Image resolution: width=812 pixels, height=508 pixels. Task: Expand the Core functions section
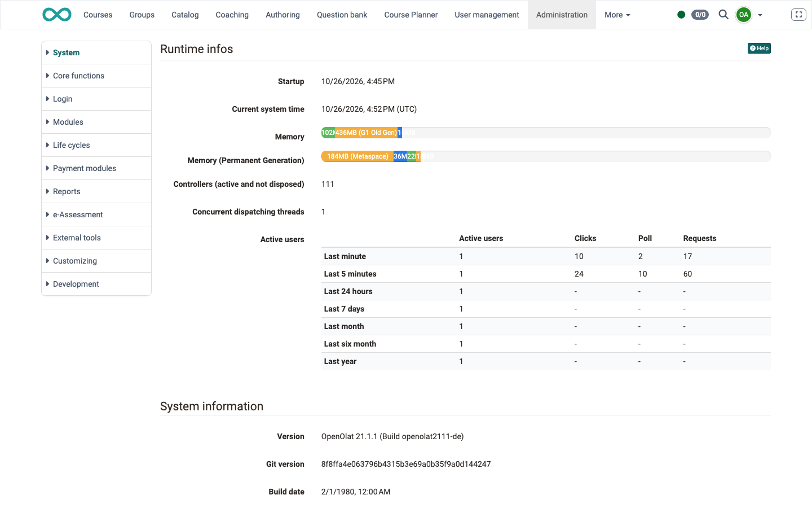pyautogui.click(x=96, y=76)
